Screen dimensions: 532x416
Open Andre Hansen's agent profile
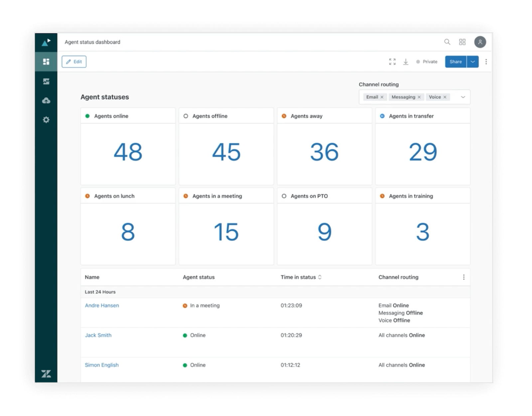[102, 305]
